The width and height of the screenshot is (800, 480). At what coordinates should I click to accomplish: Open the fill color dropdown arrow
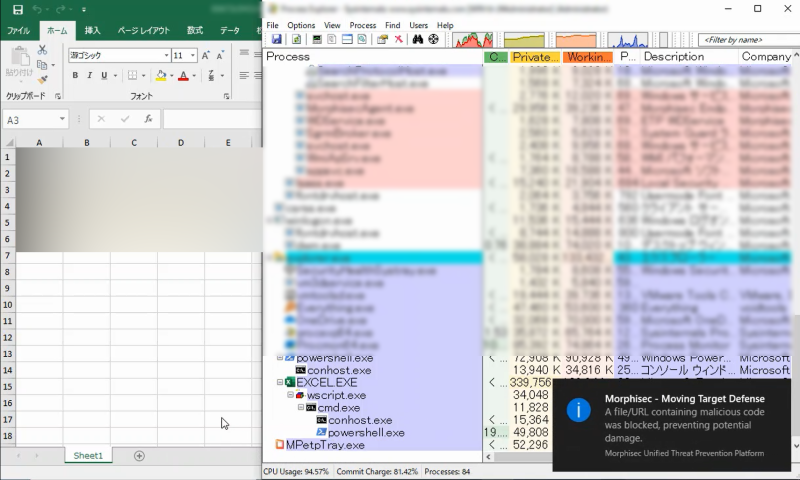point(171,76)
